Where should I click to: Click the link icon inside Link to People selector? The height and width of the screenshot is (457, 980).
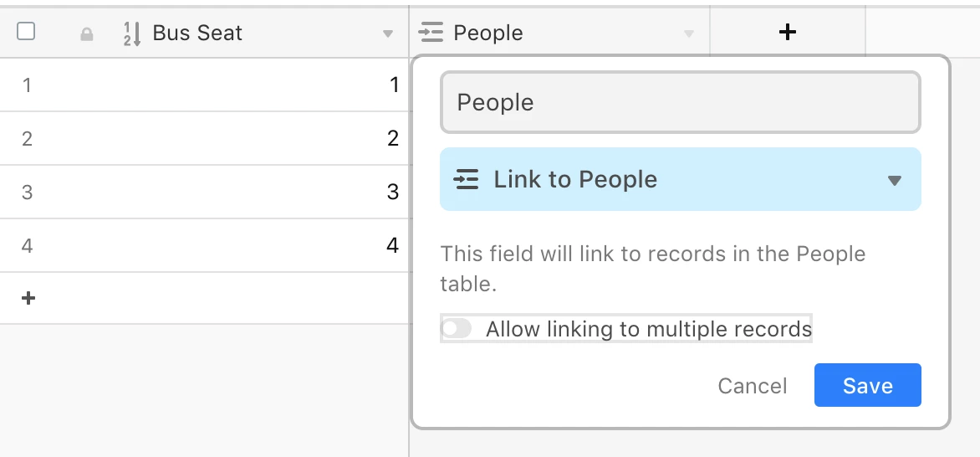tap(467, 180)
